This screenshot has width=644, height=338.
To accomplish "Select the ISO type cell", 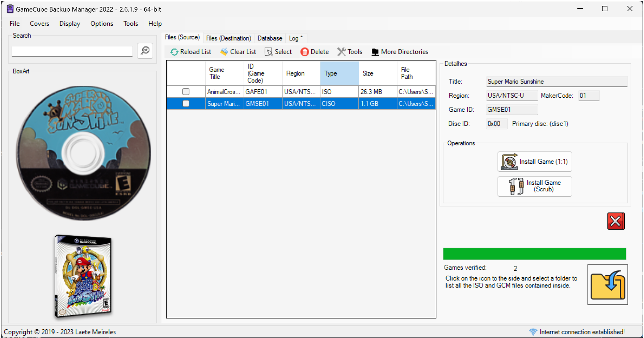I will pyautogui.click(x=340, y=92).
